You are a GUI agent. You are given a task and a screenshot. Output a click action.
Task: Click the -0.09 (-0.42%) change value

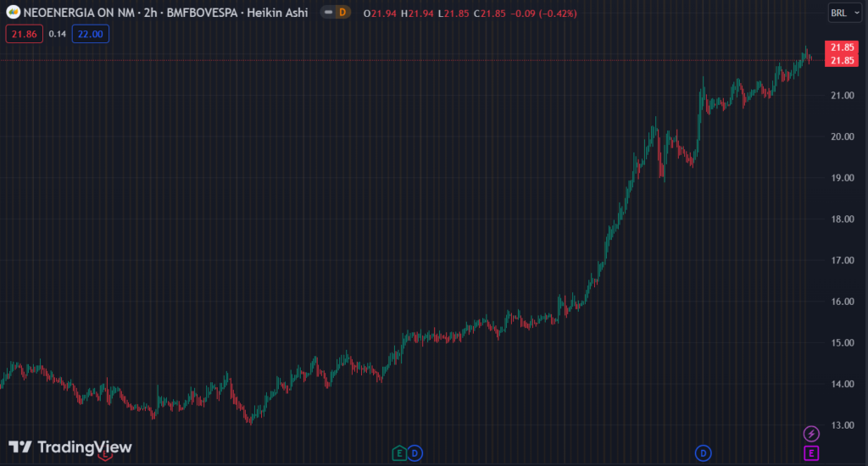click(x=543, y=14)
